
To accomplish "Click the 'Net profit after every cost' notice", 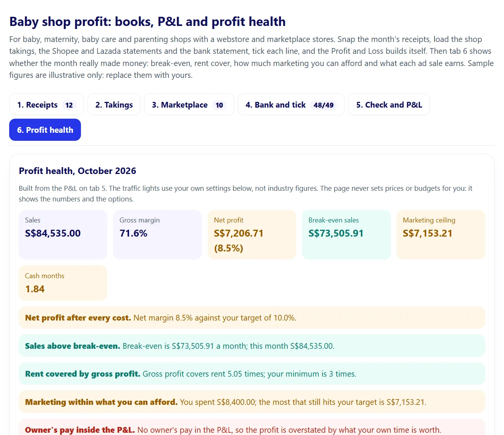I will click(x=252, y=317).
